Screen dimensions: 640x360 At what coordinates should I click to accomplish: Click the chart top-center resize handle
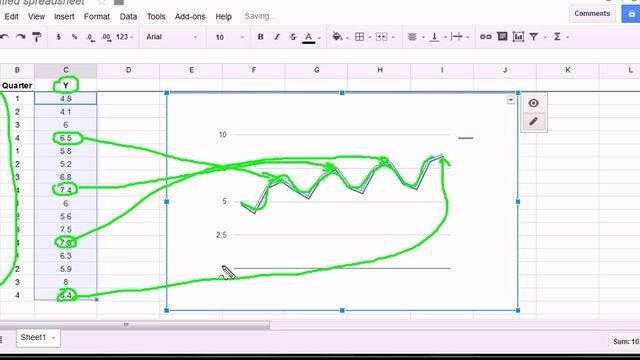click(342, 93)
